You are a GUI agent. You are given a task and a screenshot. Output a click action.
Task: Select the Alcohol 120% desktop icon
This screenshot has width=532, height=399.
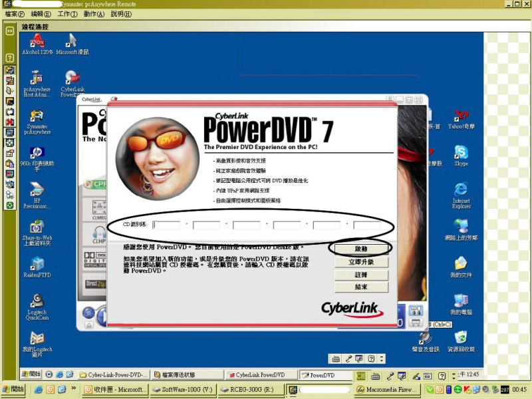(x=37, y=45)
